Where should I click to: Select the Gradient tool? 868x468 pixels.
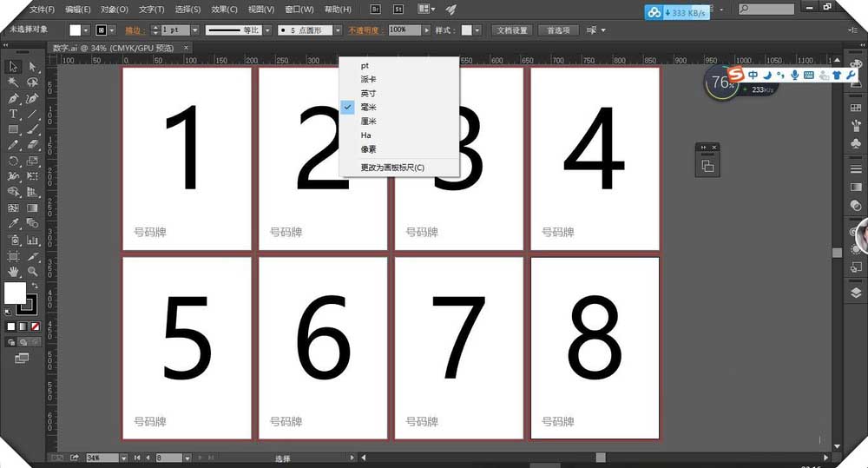(32, 208)
